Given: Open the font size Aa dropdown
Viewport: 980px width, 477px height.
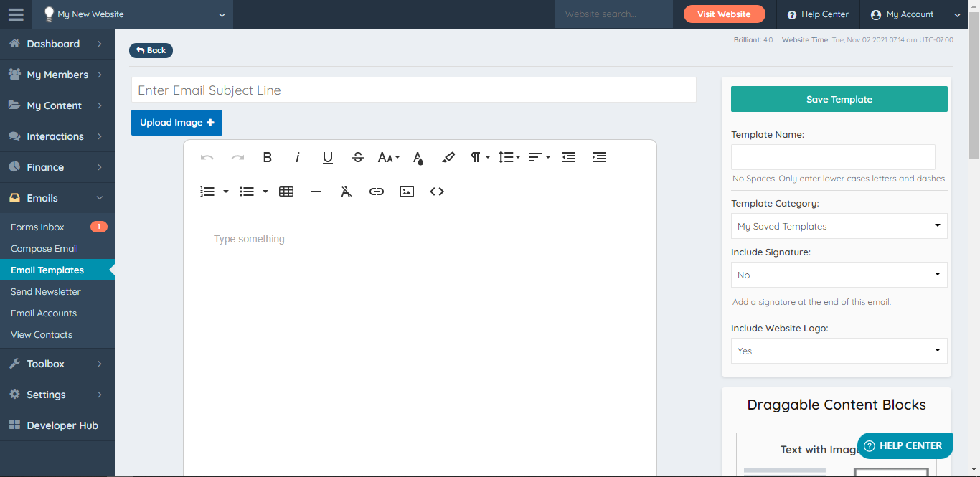Looking at the screenshot, I should (388, 157).
